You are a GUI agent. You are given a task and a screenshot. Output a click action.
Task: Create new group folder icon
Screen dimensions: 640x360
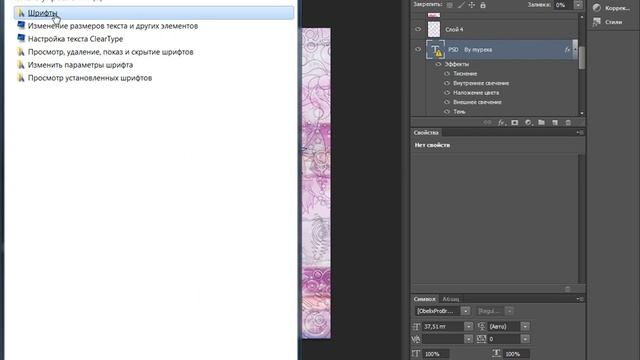point(541,122)
